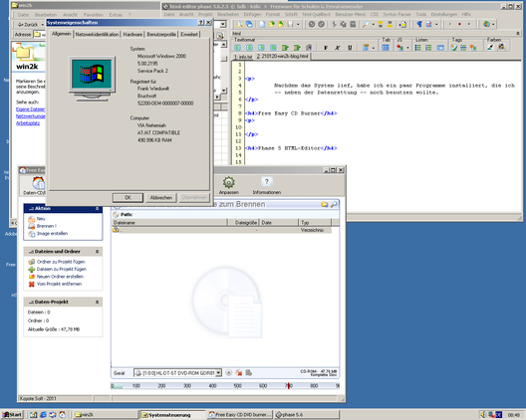
Task: Collapse the Dateien und Ordner panel
Action: (x=97, y=252)
